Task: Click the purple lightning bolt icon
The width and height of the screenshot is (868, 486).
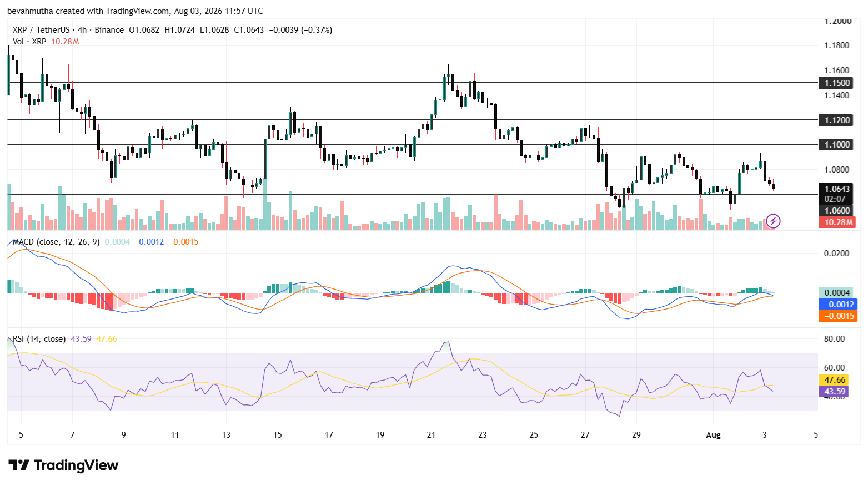Action: 773,221
